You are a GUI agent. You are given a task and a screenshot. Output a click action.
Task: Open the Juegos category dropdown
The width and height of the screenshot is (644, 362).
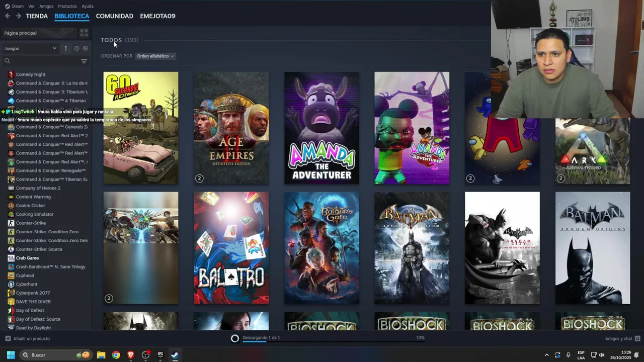tap(30, 48)
